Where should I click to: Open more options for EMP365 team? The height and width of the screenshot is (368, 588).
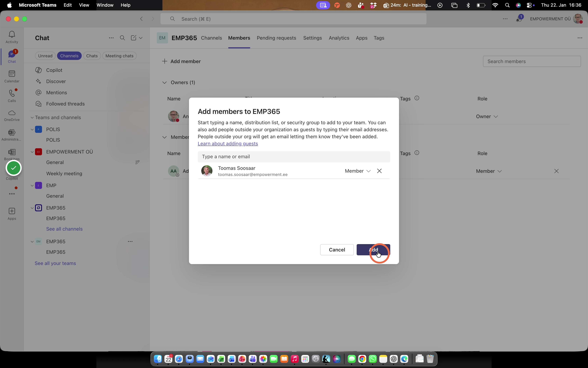coord(130,241)
